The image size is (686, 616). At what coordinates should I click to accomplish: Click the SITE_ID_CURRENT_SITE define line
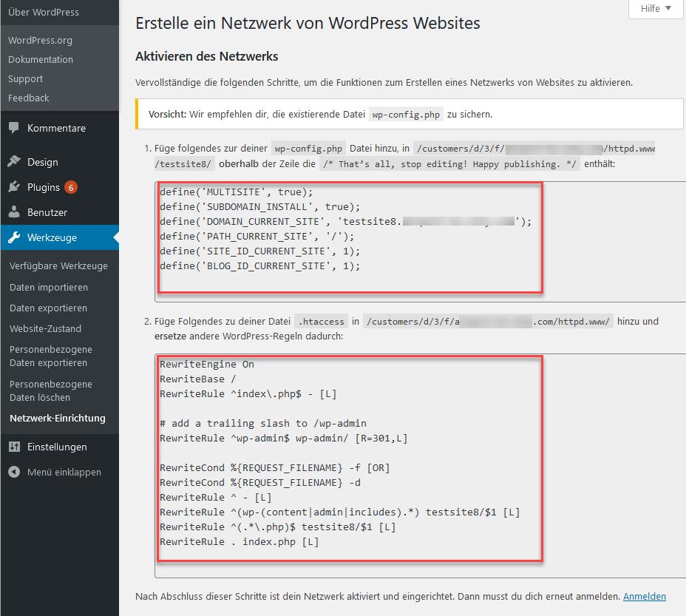click(x=260, y=251)
